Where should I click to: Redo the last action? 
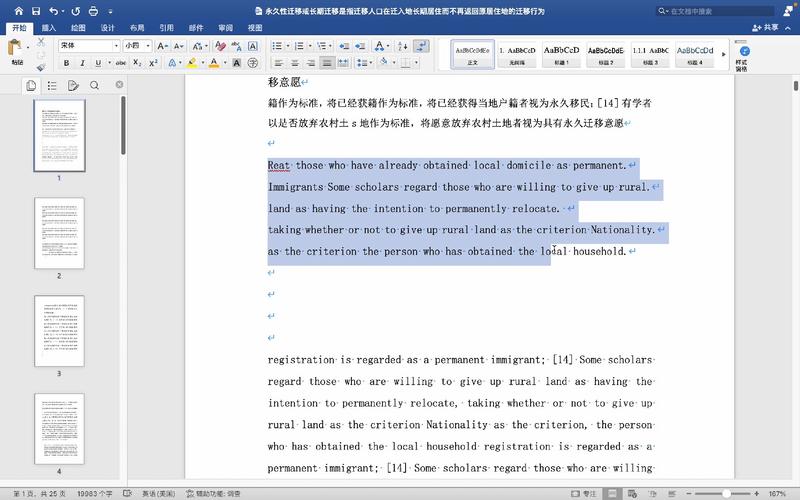pyautogui.click(x=76, y=11)
